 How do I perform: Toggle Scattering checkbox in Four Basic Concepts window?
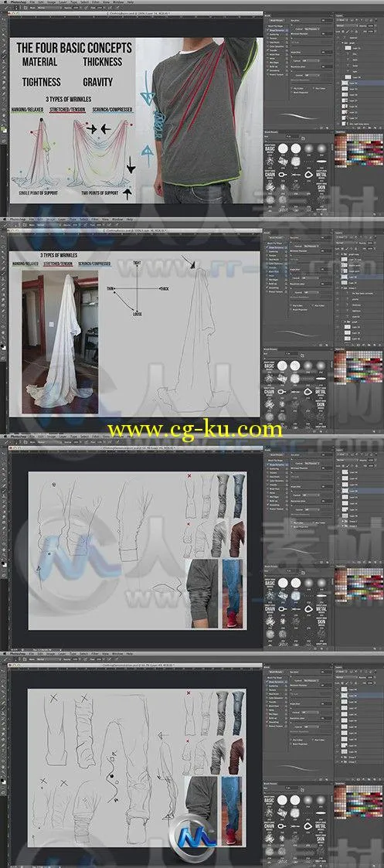(268, 34)
